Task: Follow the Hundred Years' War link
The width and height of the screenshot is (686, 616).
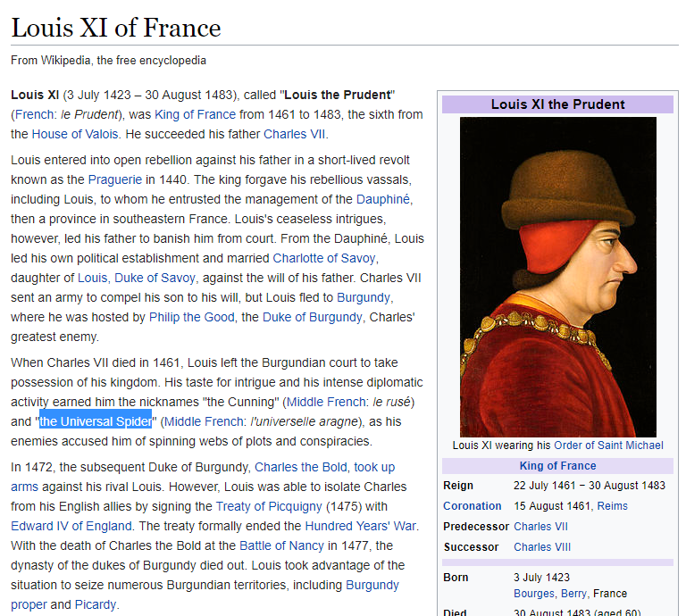Action: coord(360,527)
